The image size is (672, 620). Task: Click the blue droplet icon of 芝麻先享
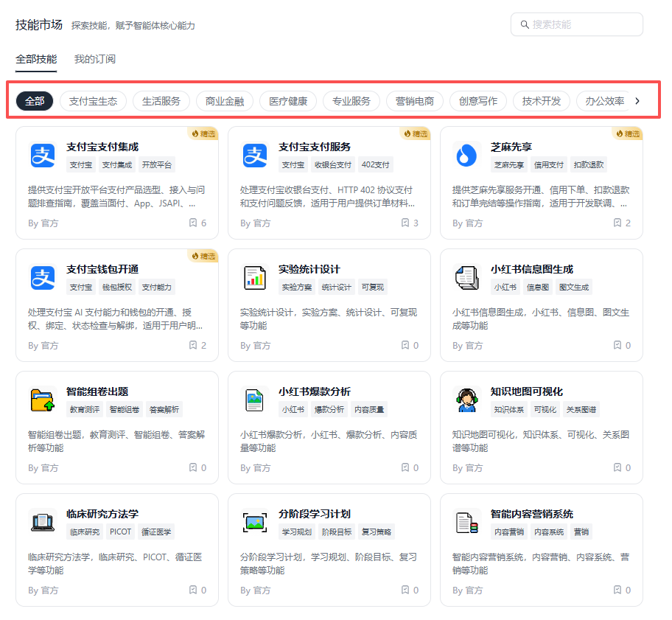pos(467,155)
